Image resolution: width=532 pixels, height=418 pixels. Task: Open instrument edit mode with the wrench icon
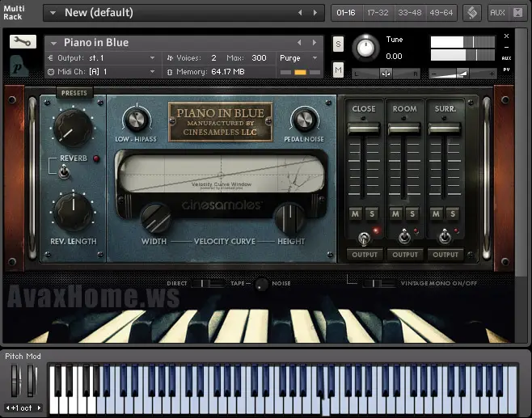pyautogui.click(x=23, y=42)
